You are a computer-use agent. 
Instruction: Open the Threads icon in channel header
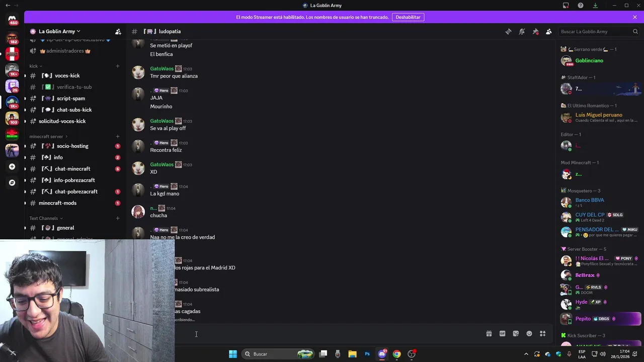[508, 31]
